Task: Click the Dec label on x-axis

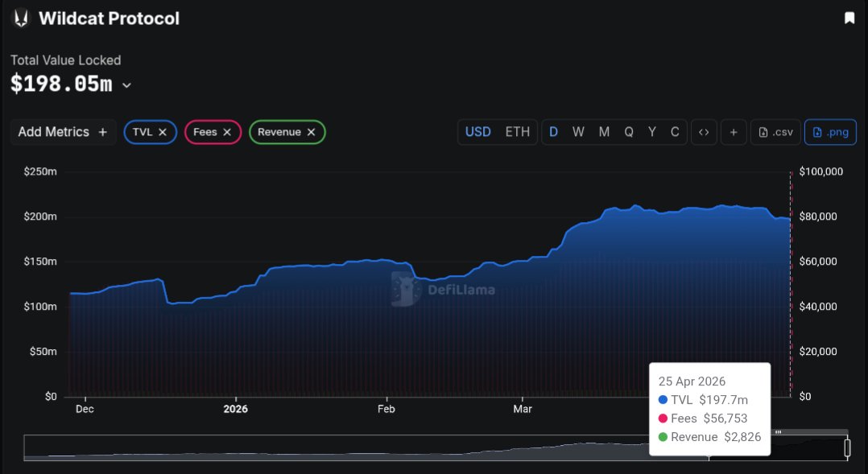Action: click(85, 409)
